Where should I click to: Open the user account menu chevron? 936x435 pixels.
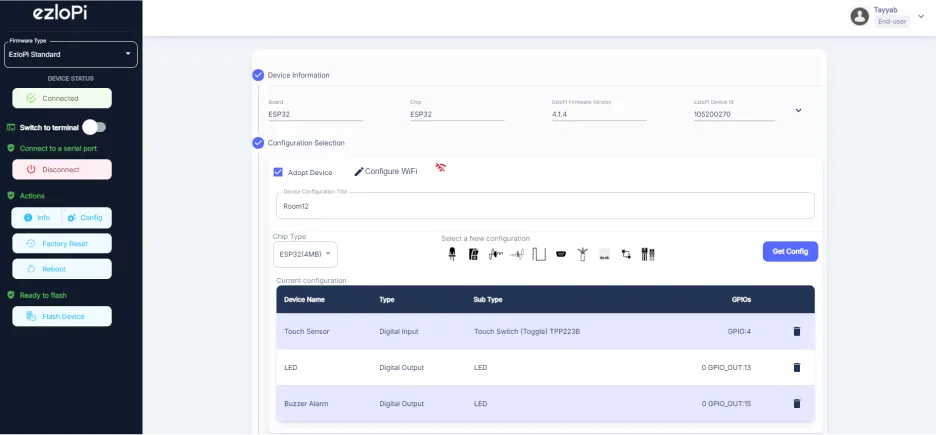tap(920, 17)
